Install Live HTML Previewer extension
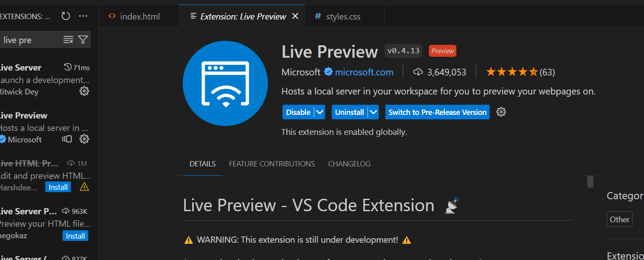Viewport: 644px width, 260px height. [x=58, y=187]
